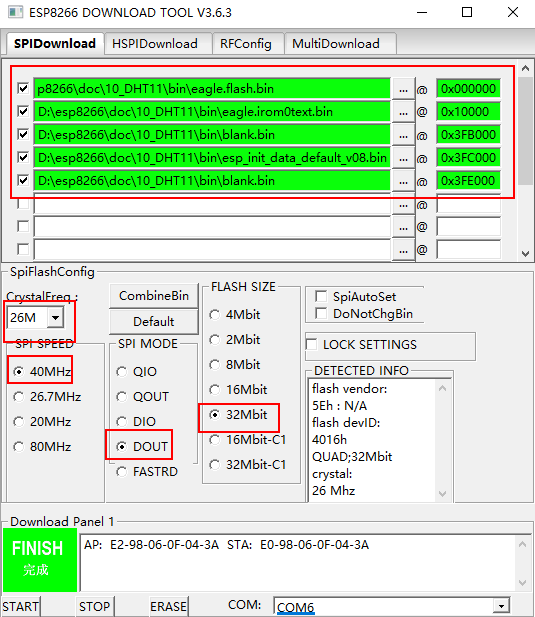535x617 pixels.
Task: Click download log scroll up arrow
Action: coord(522,545)
